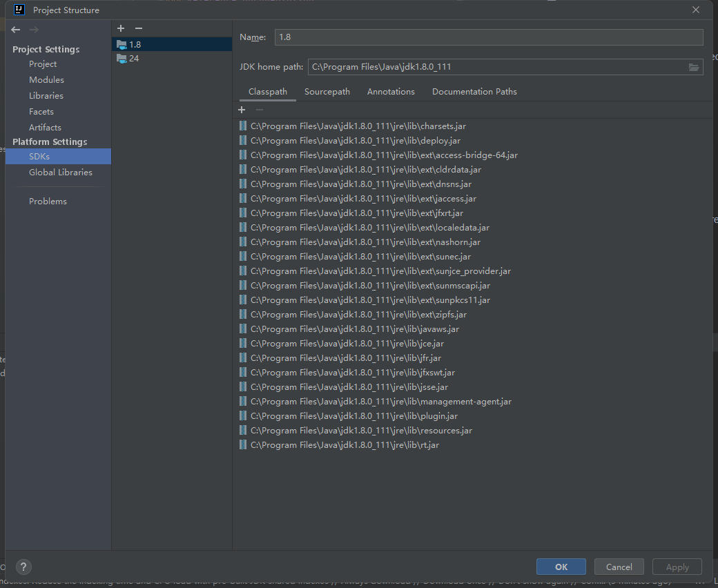Click the help question mark icon
718x588 pixels.
[x=23, y=567]
